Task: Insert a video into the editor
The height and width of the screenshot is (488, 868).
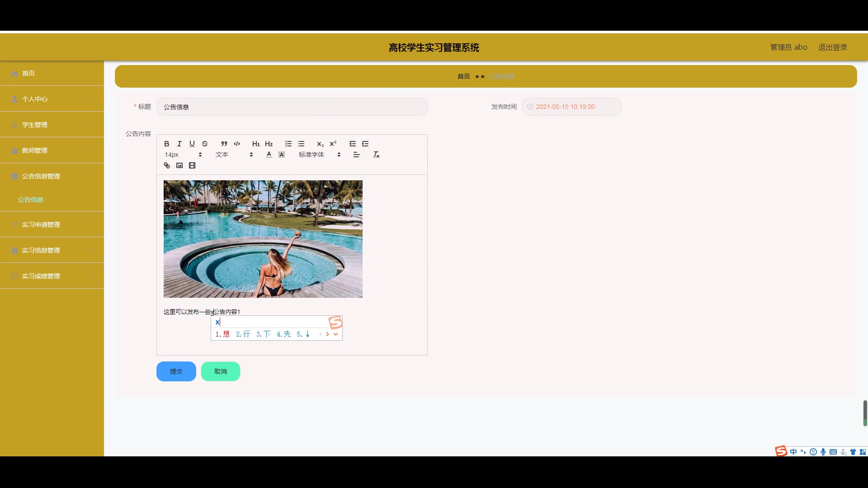Action: pos(192,165)
